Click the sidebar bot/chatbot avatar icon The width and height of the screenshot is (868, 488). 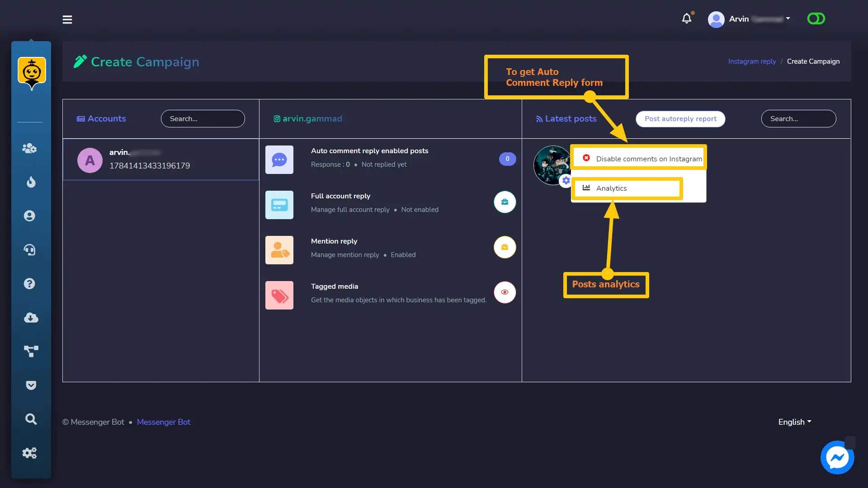click(31, 71)
